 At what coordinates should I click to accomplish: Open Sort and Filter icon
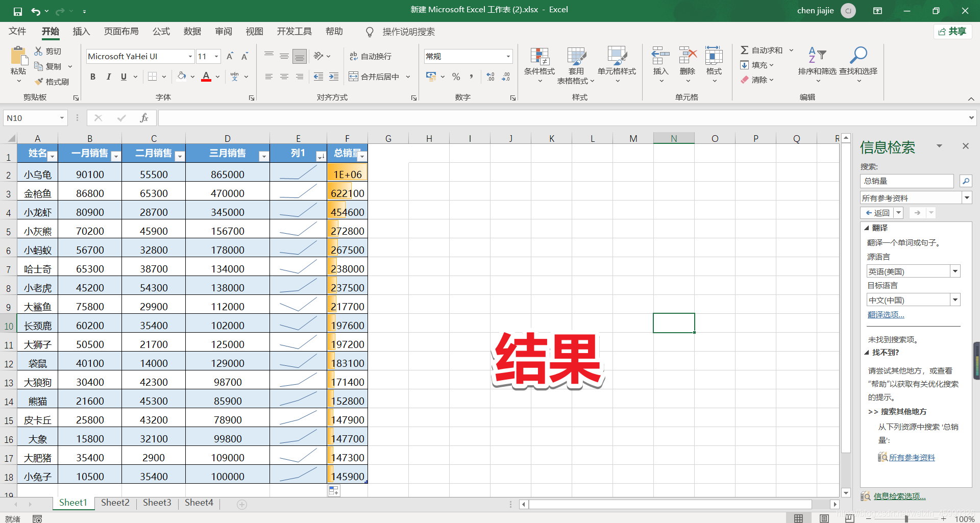817,55
